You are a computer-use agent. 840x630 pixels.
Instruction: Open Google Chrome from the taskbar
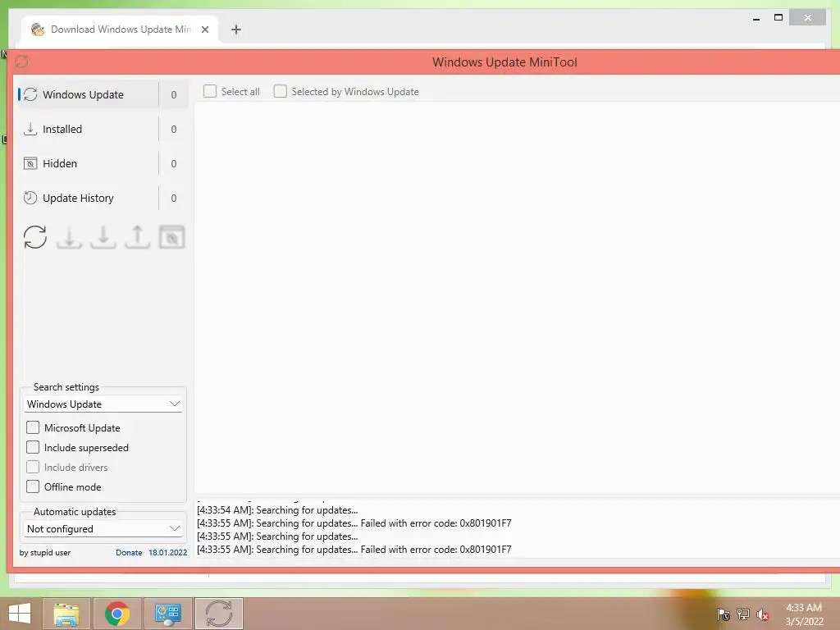[117, 614]
